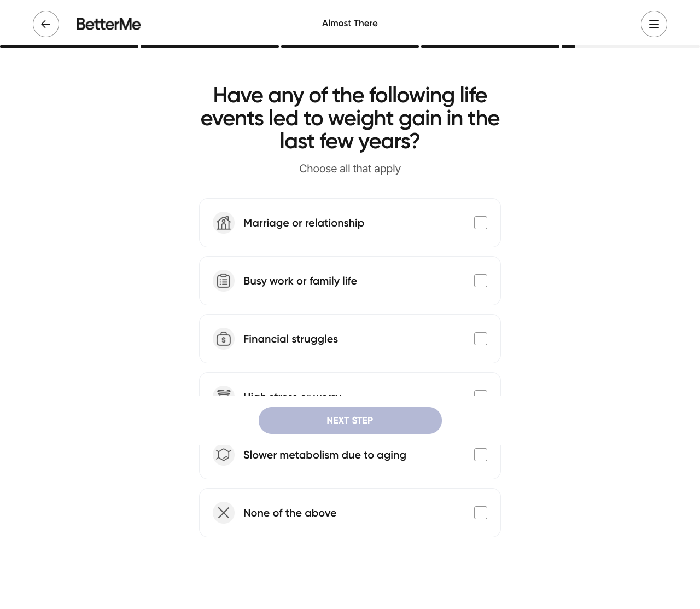Click the stress icon for High stress or worry
Viewport: 700px width, 609px height.
click(x=224, y=395)
